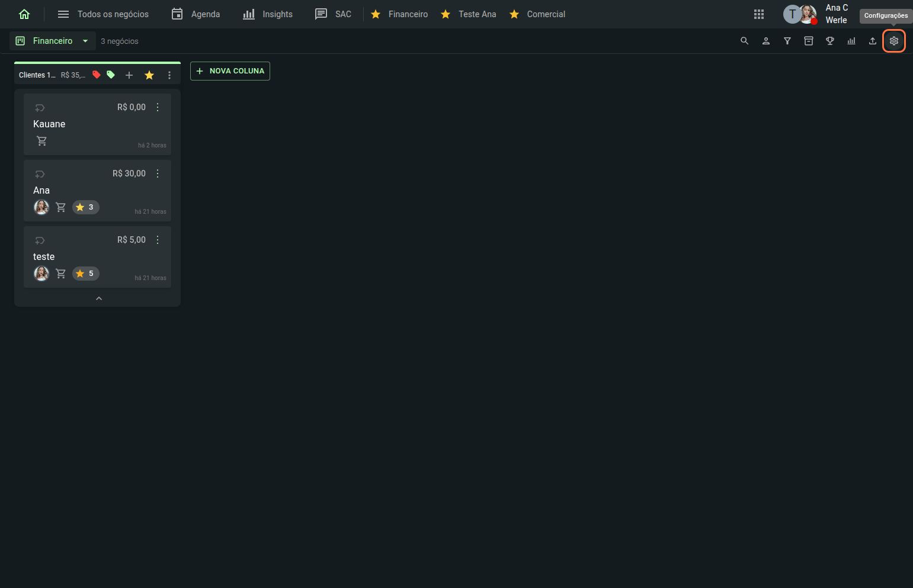Open the teste deal name
This screenshot has width=913, height=588.
44,257
